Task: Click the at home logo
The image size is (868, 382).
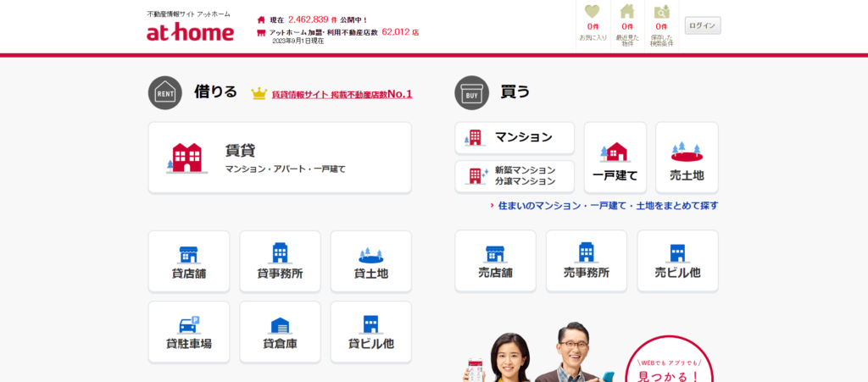Action: click(x=190, y=33)
